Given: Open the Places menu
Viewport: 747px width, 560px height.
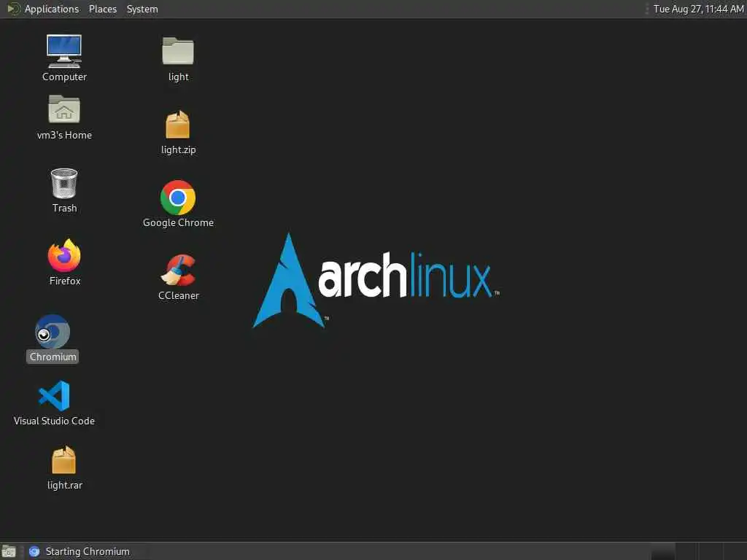Looking at the screenshot, I should (103, 9).
